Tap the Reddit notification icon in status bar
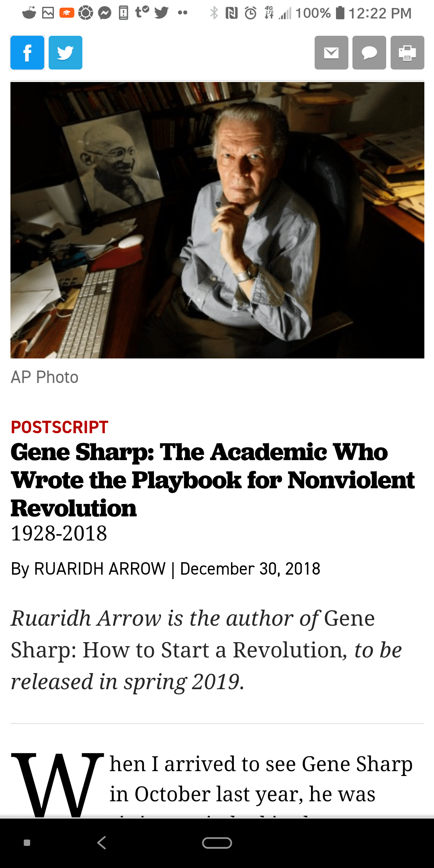Screen dimensions: 434x868 [x=29, y=13]
